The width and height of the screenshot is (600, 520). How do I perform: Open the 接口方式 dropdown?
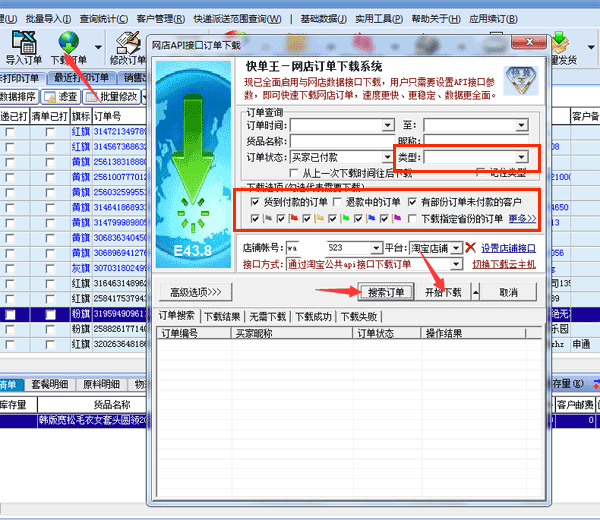point(456,264)
